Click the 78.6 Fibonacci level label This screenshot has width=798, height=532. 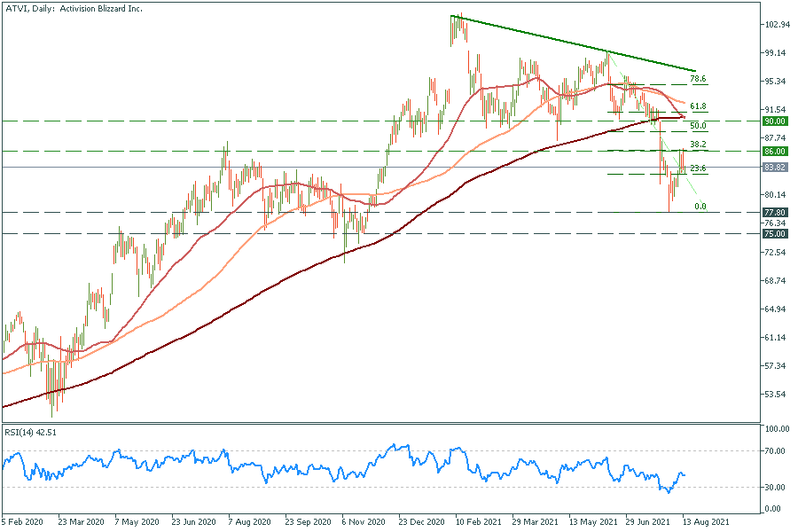698,80
